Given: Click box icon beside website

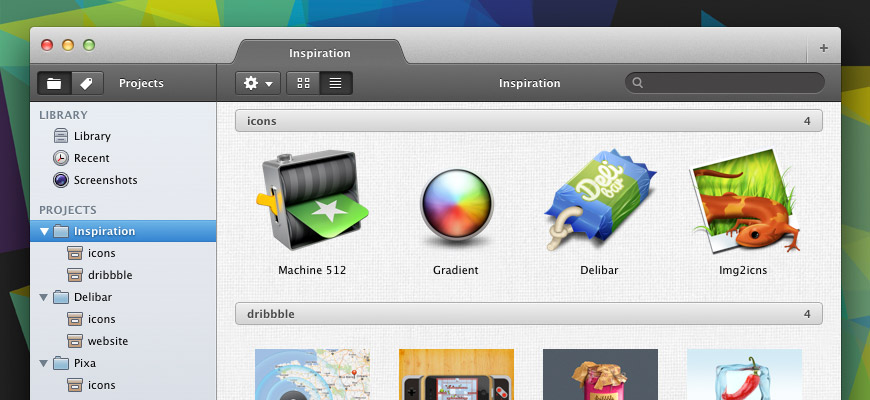Looking at the screenshot, I should coord(75,341).
